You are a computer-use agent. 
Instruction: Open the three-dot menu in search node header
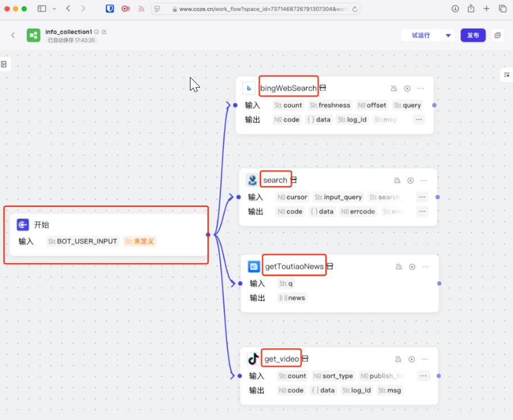(424, 180)
